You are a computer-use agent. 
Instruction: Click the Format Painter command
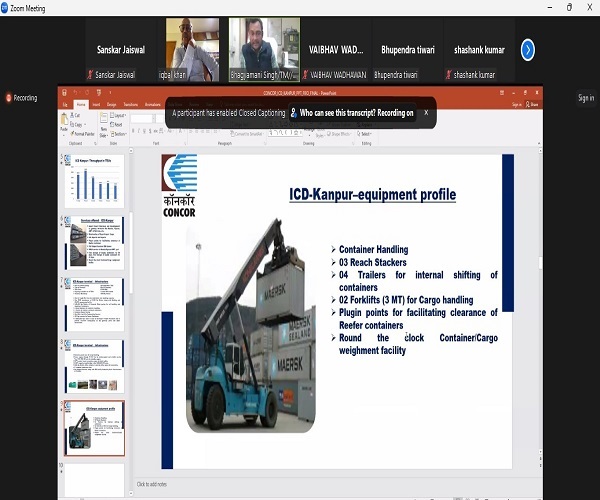(x=82, y=134)
